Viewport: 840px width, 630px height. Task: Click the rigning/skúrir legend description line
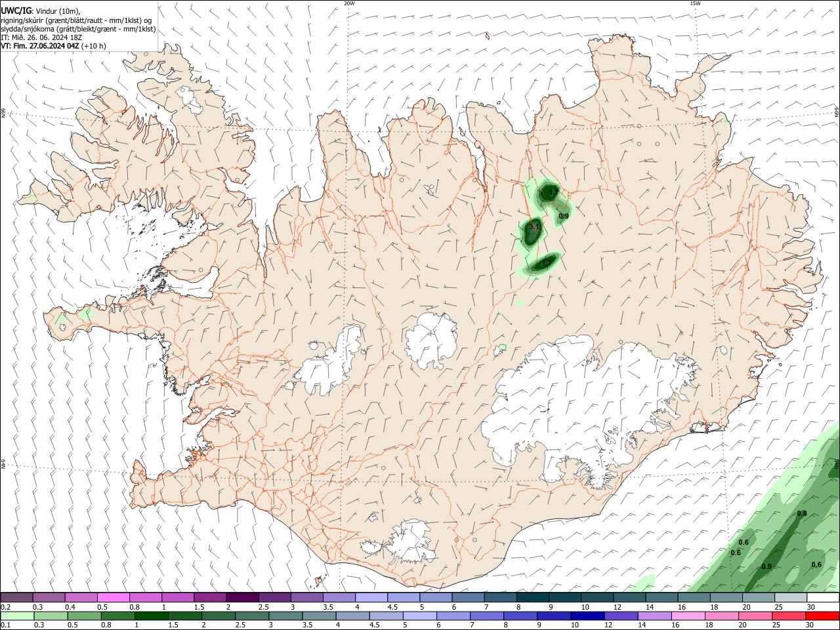click(76, 20)
